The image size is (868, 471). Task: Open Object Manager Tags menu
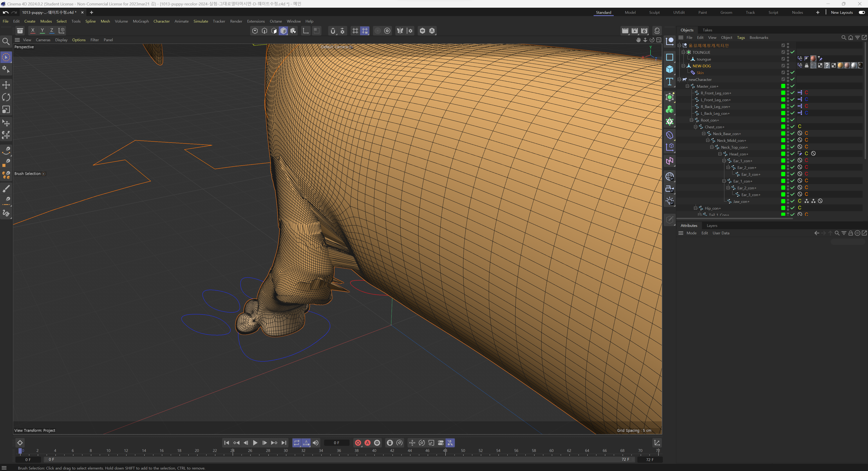(741, 37)
